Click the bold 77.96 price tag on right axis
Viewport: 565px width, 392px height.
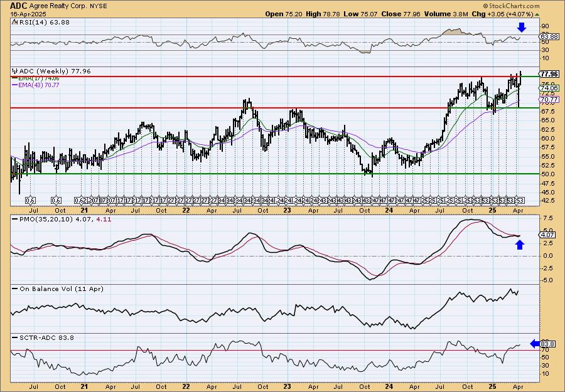pos(550,74)
